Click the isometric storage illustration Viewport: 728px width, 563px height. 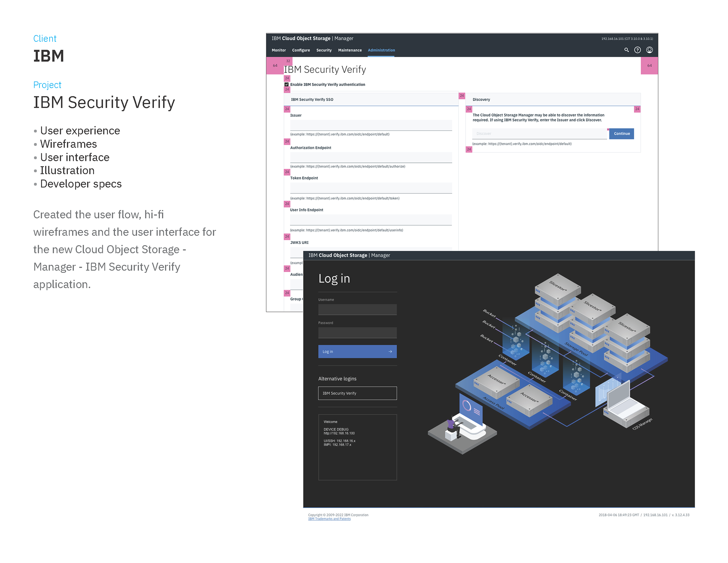(548, 364)
